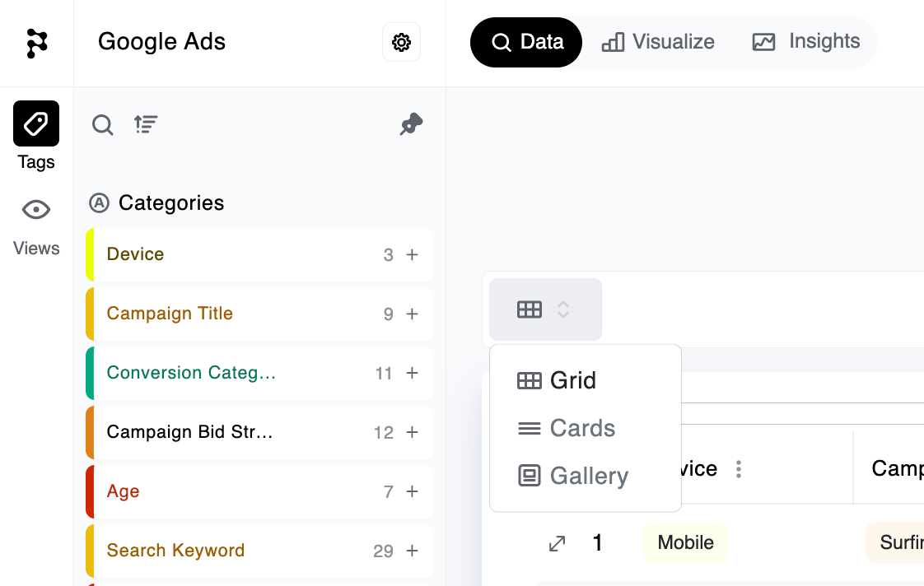Screen dimensions: 924x586
Task: Add a tag to Device category
Action: click(412, 254)
